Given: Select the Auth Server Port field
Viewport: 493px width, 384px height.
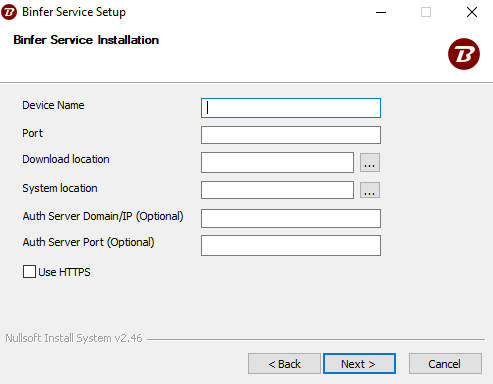Looking at the screenshot, I should pyautogui.click(x=291, y=246).
